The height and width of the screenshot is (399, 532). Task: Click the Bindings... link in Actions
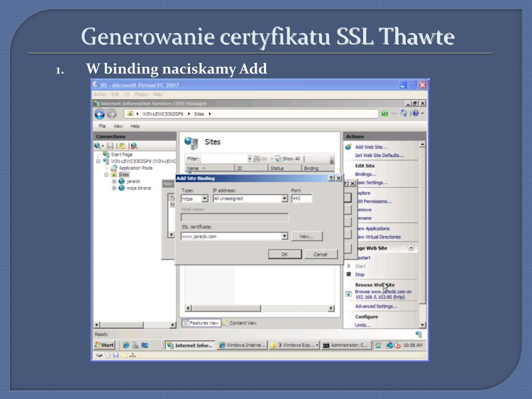click(365, 174)
